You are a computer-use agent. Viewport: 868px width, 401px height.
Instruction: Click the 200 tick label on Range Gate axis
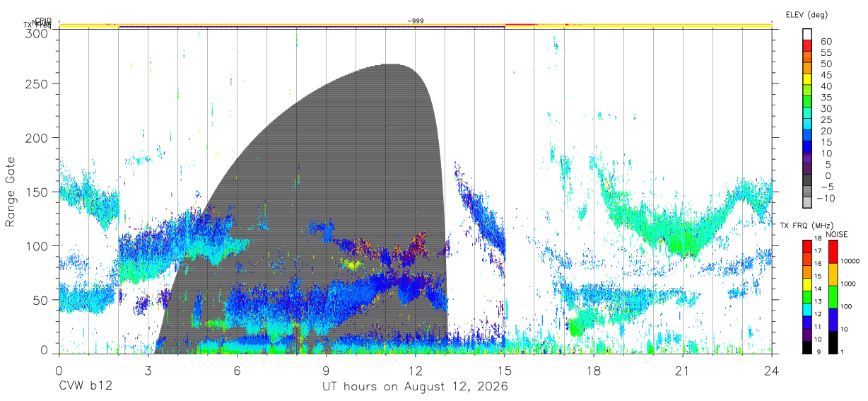click(x=37, y=137)
